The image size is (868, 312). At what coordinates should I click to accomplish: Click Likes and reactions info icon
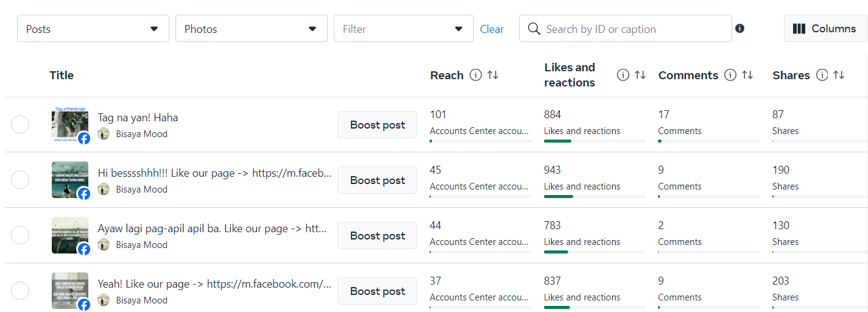click(x=623, y=75)
